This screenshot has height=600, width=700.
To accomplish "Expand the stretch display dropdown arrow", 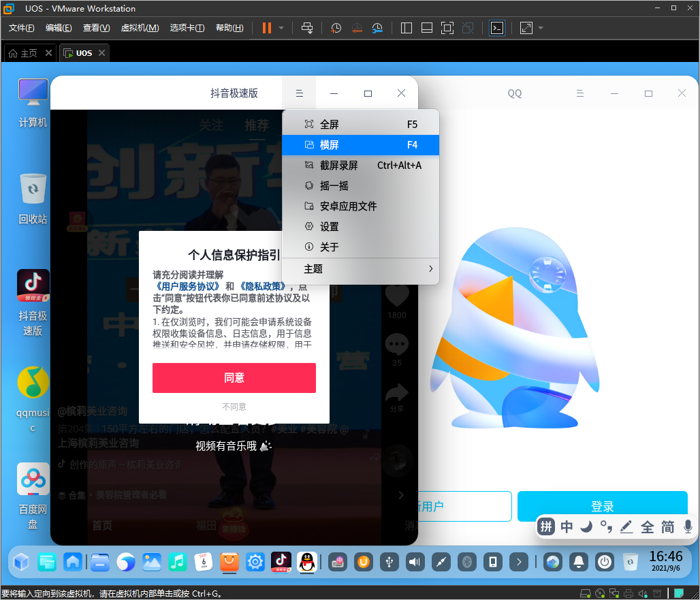I will [541, 28].
